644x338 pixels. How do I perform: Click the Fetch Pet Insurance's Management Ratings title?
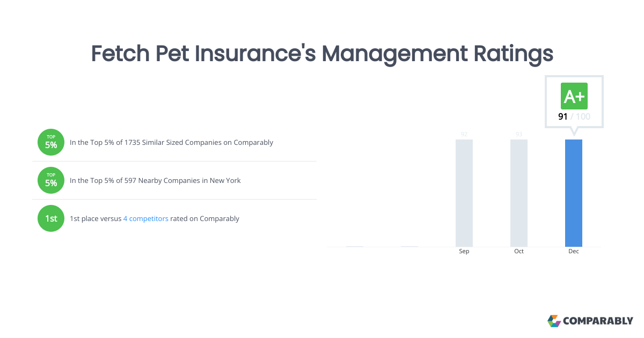[322, 54]
